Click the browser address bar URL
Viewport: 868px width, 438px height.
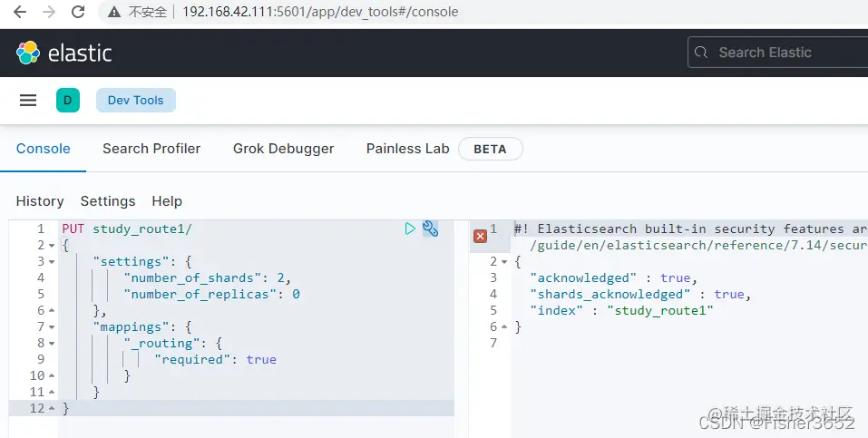tap(320, 12)
